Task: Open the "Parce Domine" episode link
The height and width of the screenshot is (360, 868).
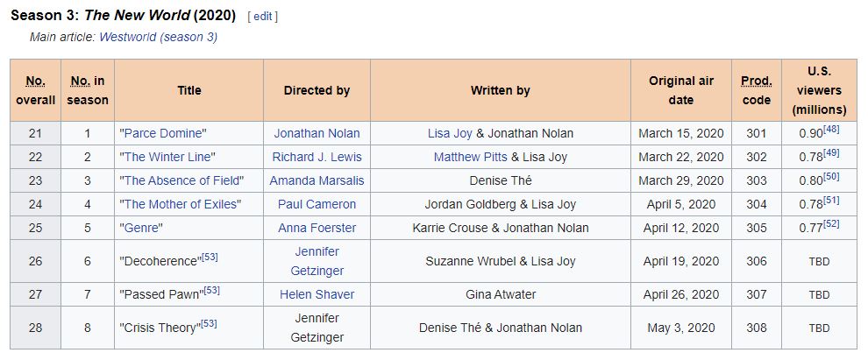Action: (163, 133)
